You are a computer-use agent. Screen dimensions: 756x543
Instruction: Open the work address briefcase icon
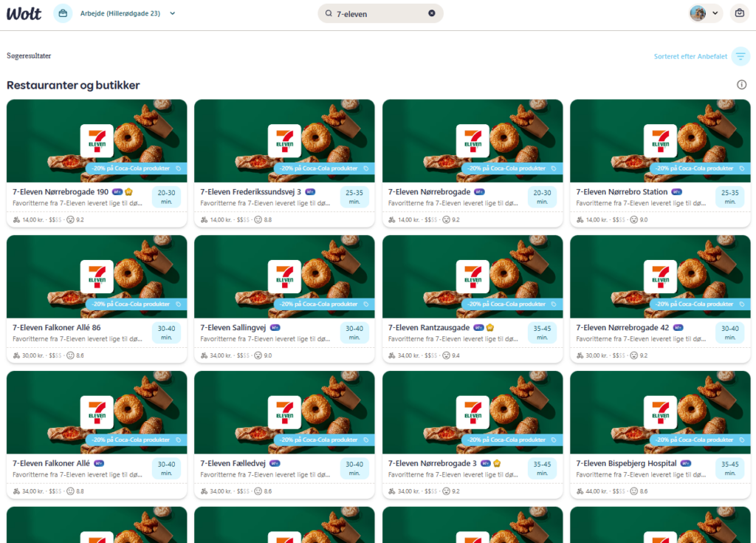[x=63, y=13]
